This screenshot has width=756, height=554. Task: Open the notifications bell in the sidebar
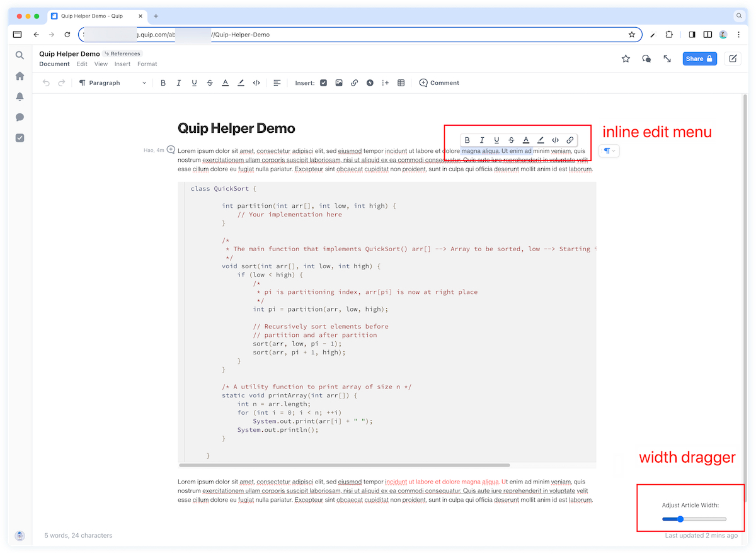coord(20,96)
